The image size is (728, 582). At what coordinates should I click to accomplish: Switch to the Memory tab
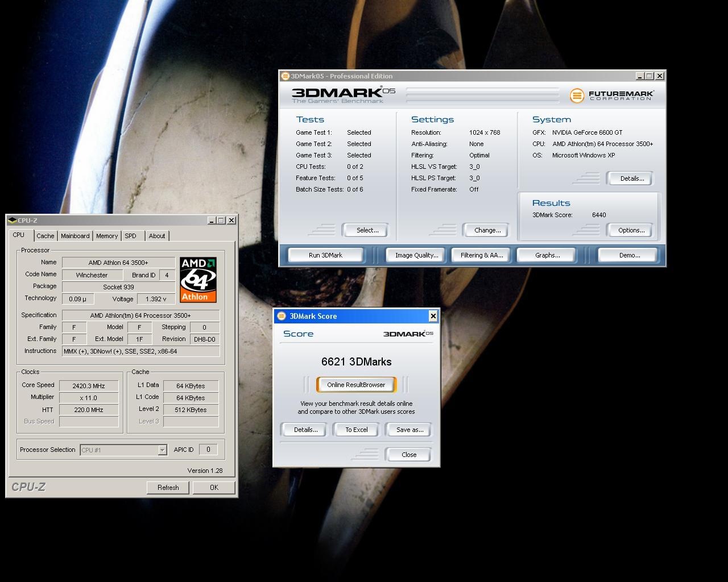coord(107,236)
